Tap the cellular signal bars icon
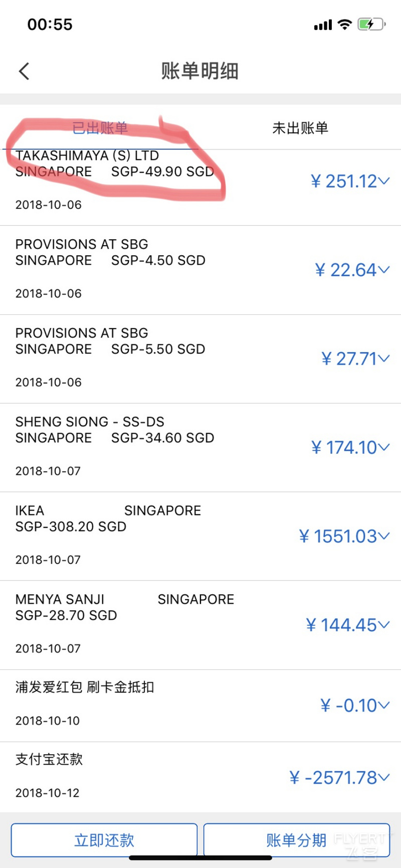The width and height of the screenshot is (401, 868). pyautogui.click(x=323, y=25)
